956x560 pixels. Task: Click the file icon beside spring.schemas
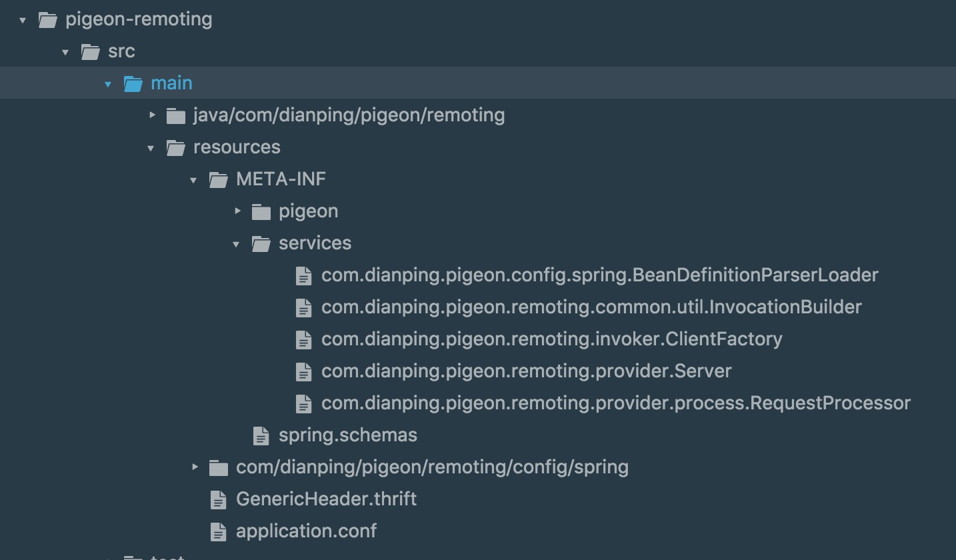click(261, 436)
